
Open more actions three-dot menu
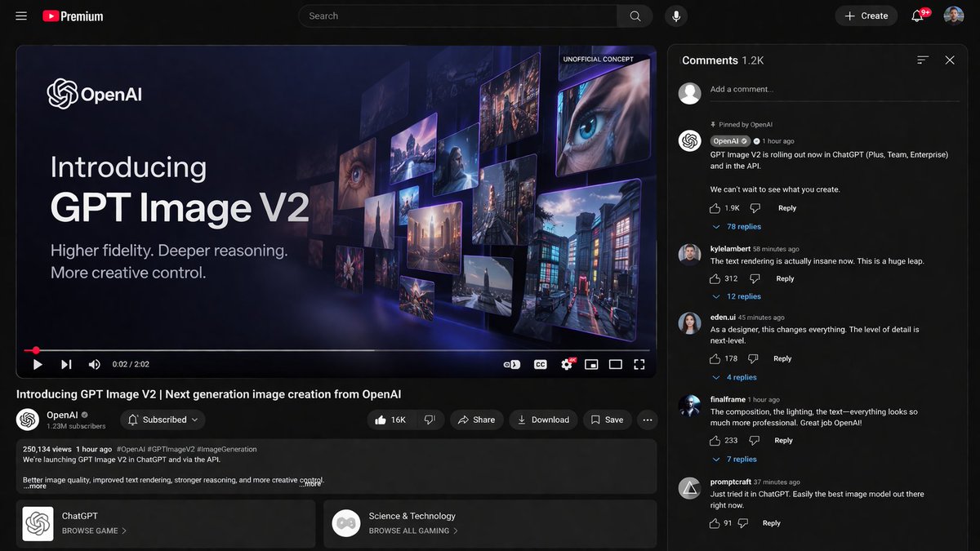click(647, 420)
